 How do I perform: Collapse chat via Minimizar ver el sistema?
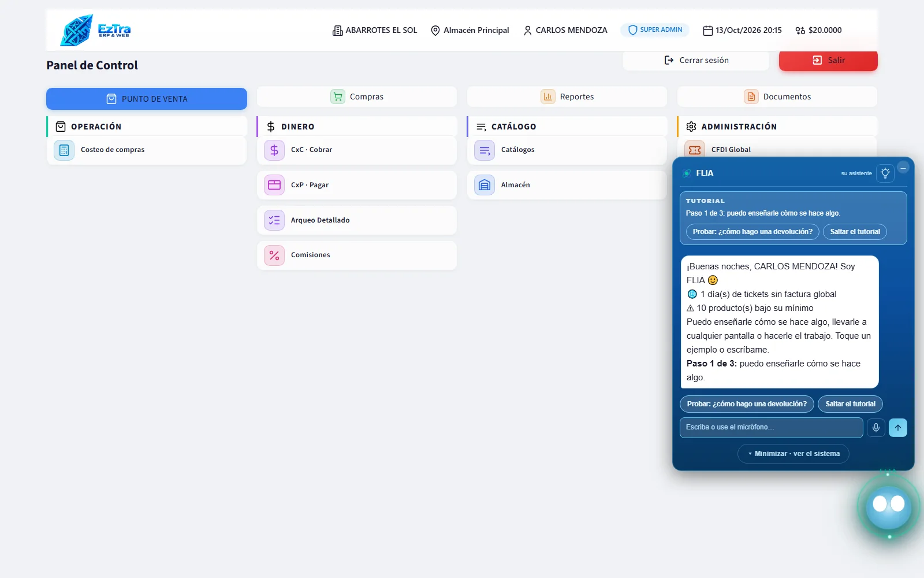pyautogui.click(x=793, y=454)
